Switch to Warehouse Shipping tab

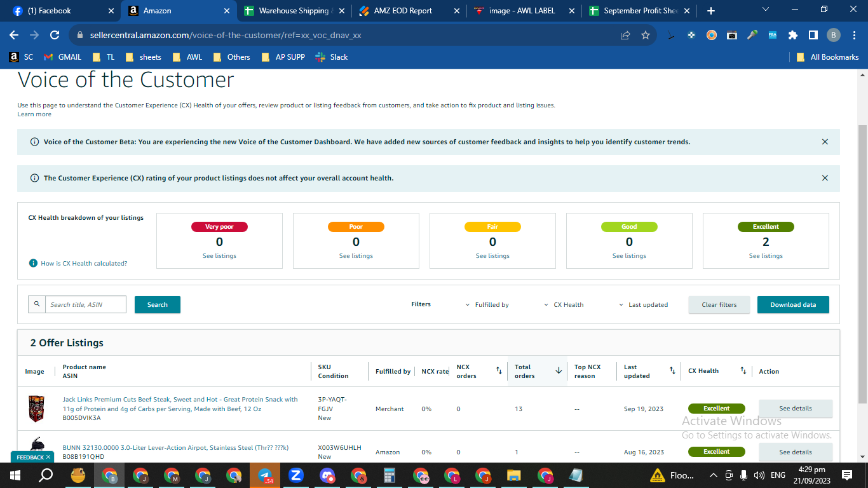point(294,11)
